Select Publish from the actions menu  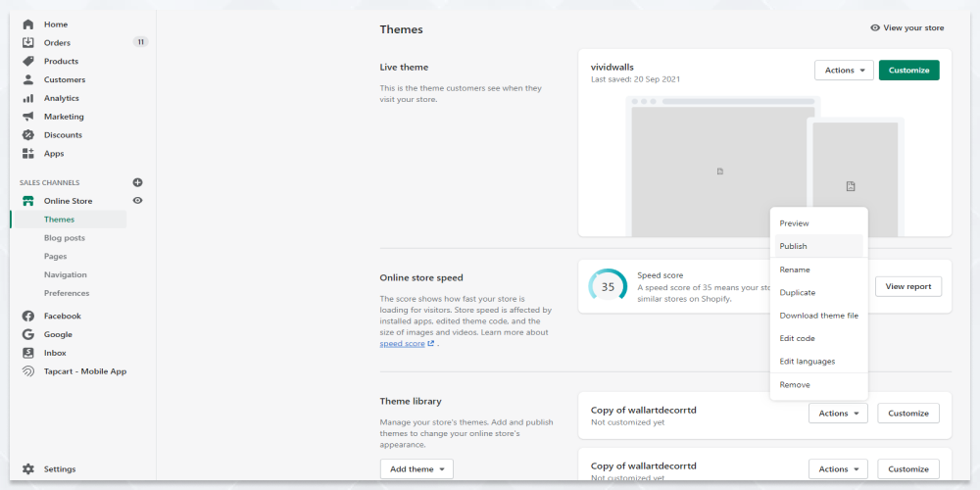tap(794, 246)
